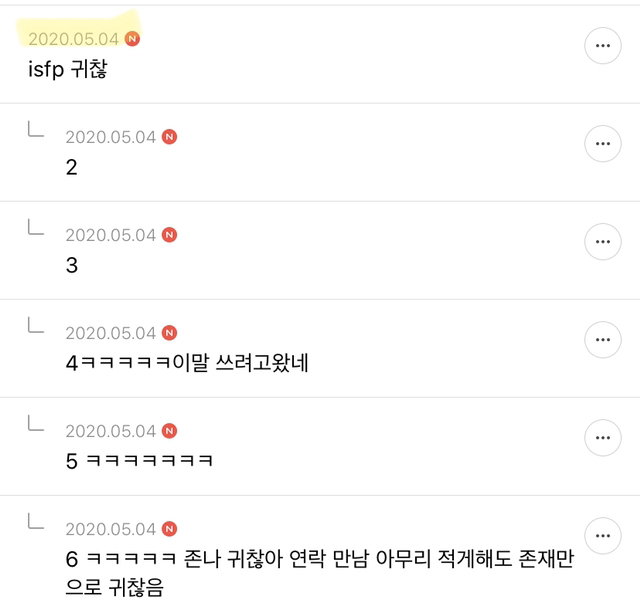Open the three-dot menu for reply "2"
Image resolution: width=640 pixels, height=616 pixels.
point(602,144)
